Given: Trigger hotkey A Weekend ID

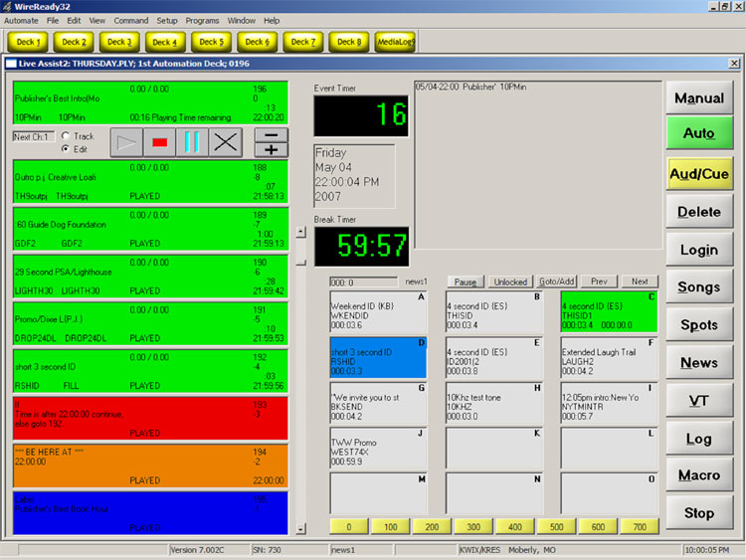Looking at the screenshot, I should tap(378, 311).
